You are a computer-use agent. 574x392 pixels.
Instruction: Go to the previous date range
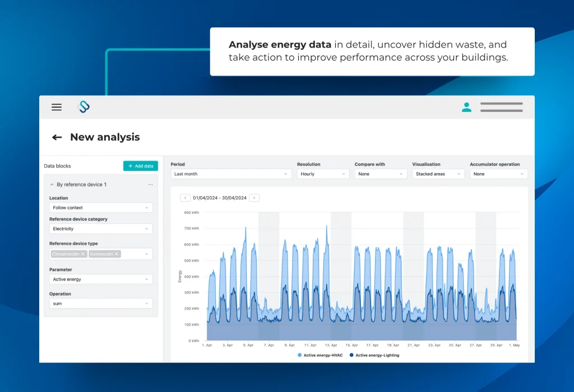click(x=185, y=198)
